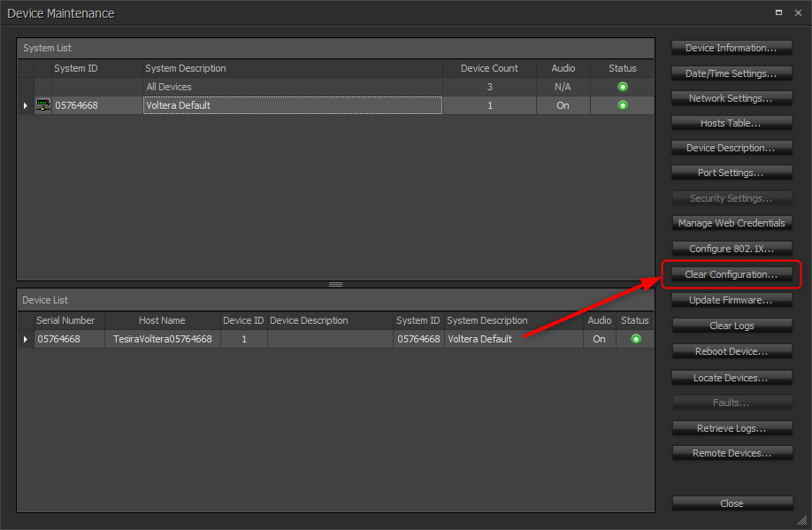This screenshot has width=812, height=530.
Task: Maximize the Device Maintenance window
Action: [778, 13]
